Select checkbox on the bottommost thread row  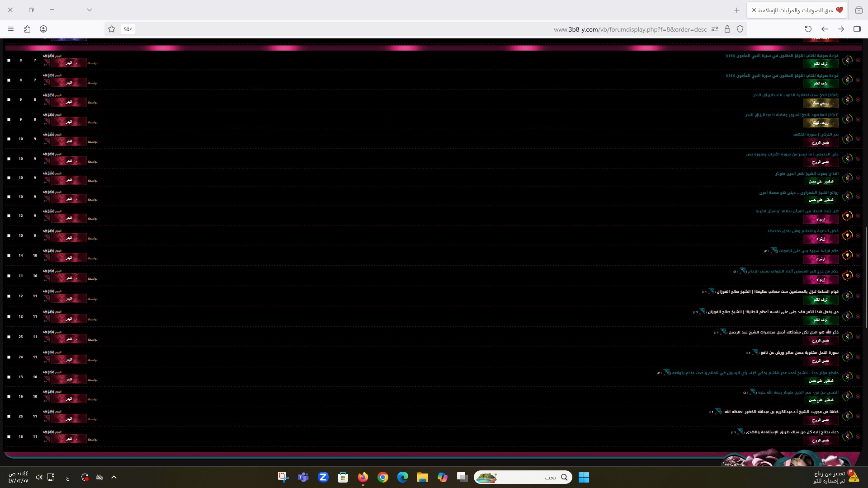pos(9,436)
